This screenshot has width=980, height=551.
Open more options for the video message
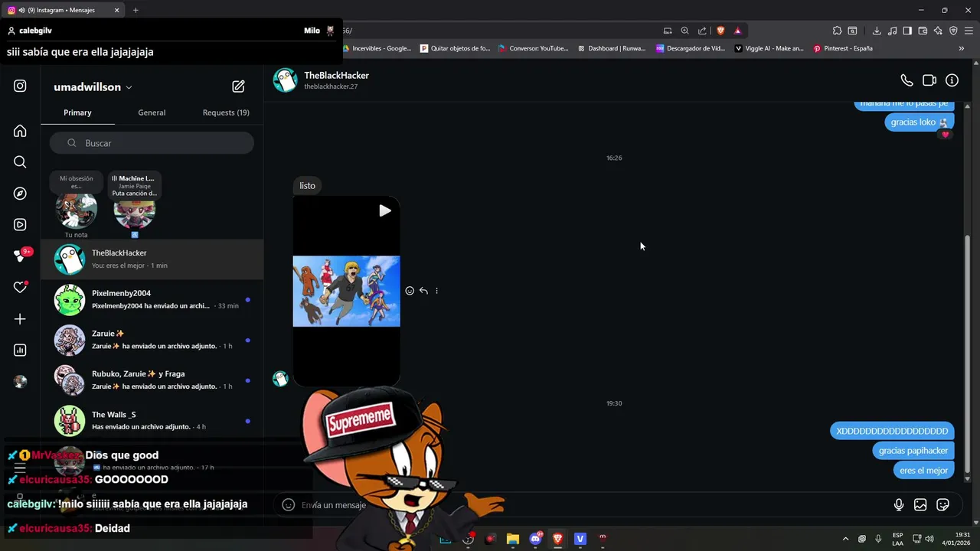point(436,291)
